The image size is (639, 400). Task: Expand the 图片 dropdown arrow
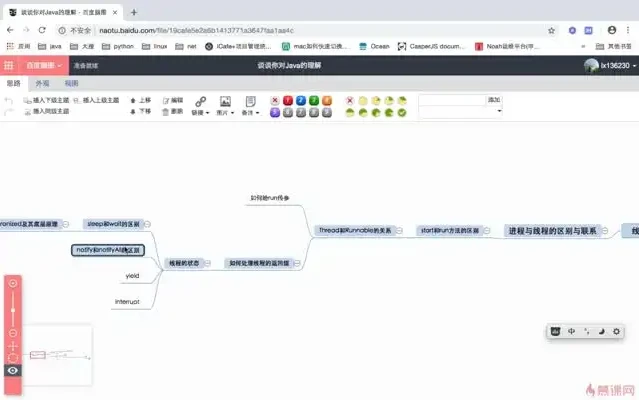[x=231, y=113]
